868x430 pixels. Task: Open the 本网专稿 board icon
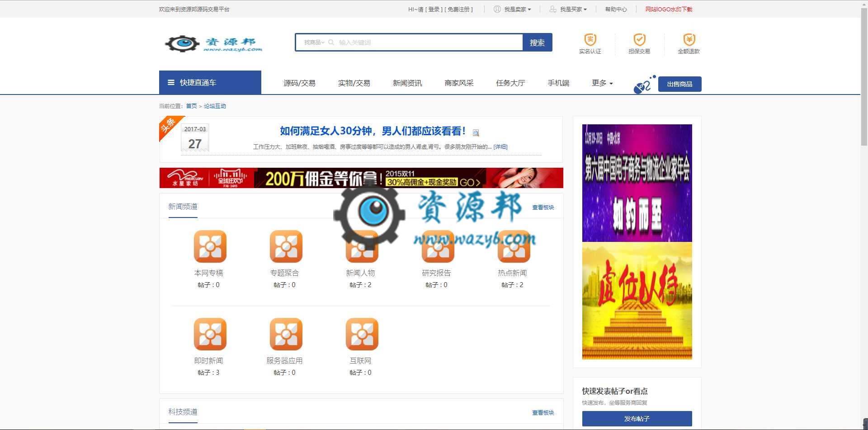pyautogui.click(x=210, y=246)
